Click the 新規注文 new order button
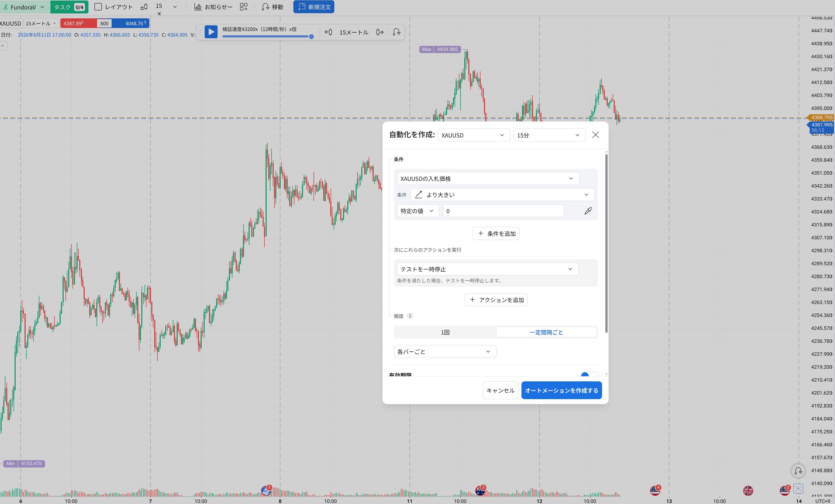The image size is (835, 504). tap(314, 7)
